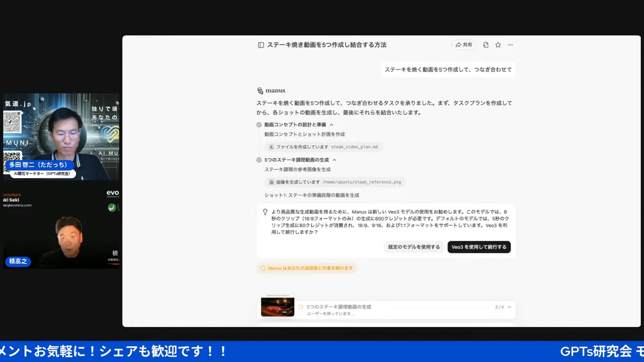Click 既定のモデルを使用する button
The image size is (644, 362).
[x=414, y=247]
